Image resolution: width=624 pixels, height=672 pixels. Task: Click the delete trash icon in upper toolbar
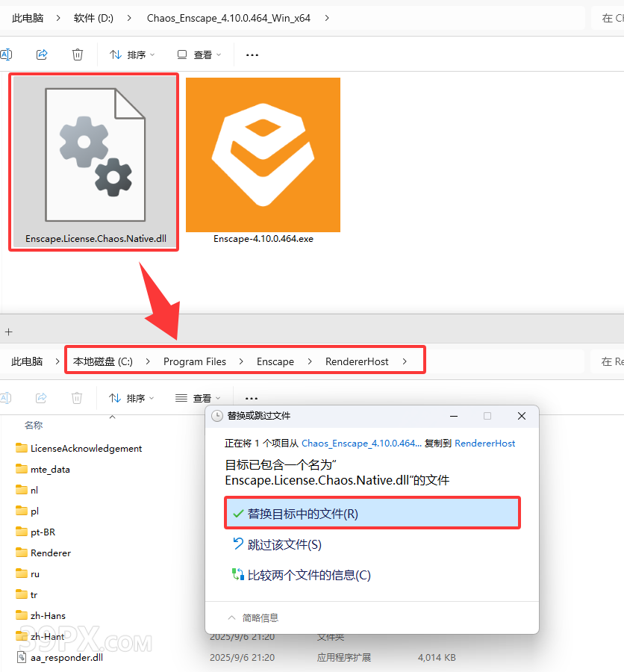pyautogui.click(x=78, y=55)
